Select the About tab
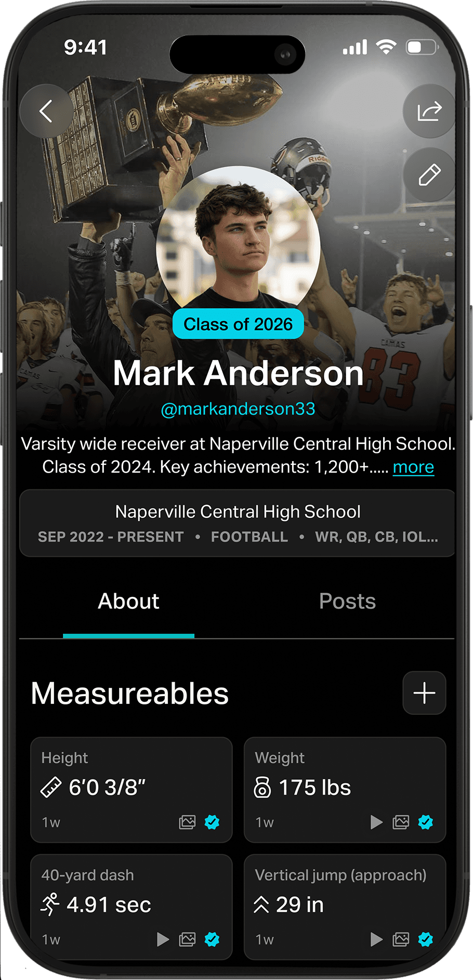473x980 pixels. click(x=128, y=601)
